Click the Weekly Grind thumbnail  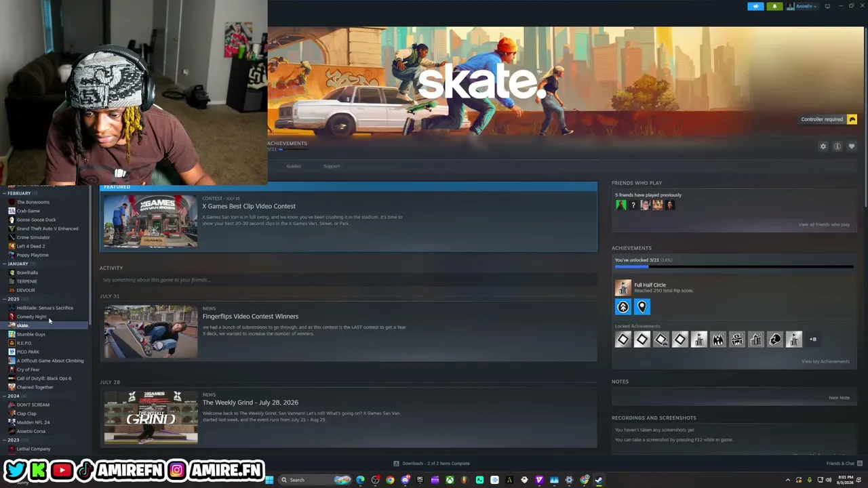[151, 418]
